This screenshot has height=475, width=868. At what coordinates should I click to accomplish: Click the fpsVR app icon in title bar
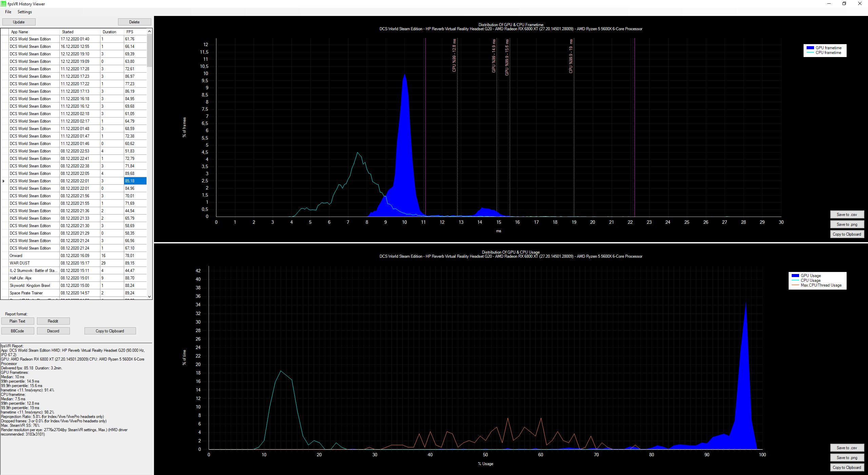(3, 4)
